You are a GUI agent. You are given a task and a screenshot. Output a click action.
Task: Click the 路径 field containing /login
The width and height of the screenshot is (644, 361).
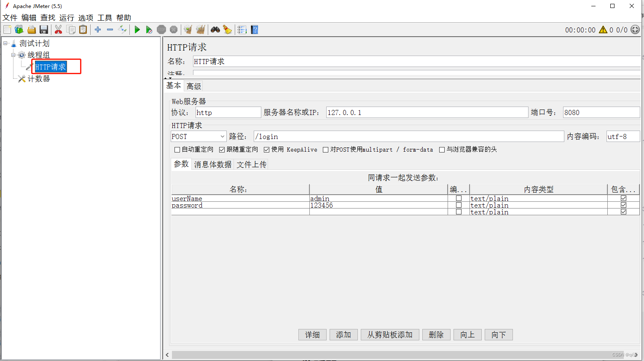click(409, 136)
